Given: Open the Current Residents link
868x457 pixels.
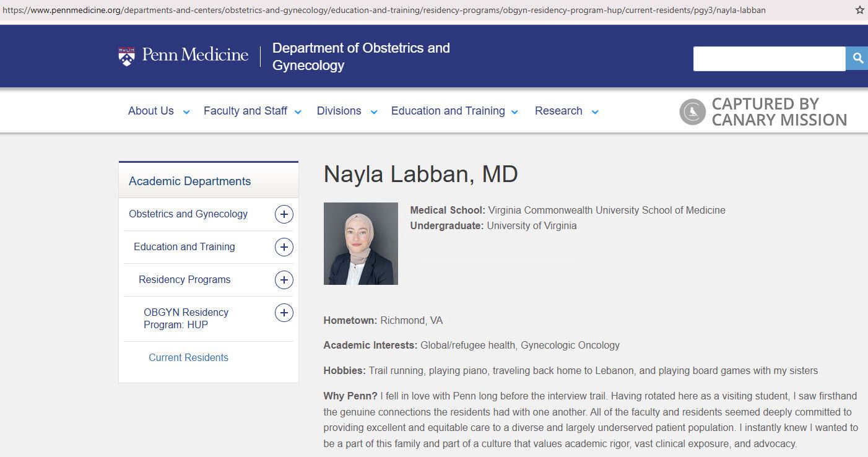Looking at the screenshot, I should coord(188,357).
